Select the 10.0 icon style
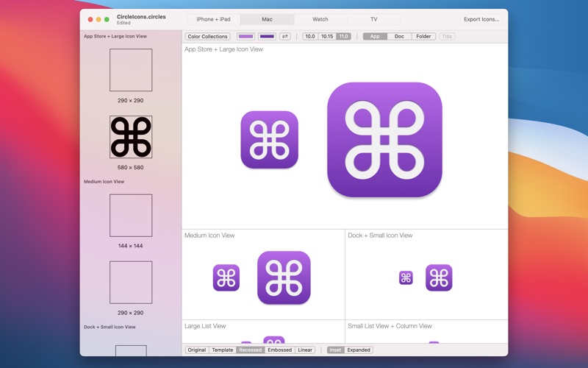588x368 pixels. [310, 36]
